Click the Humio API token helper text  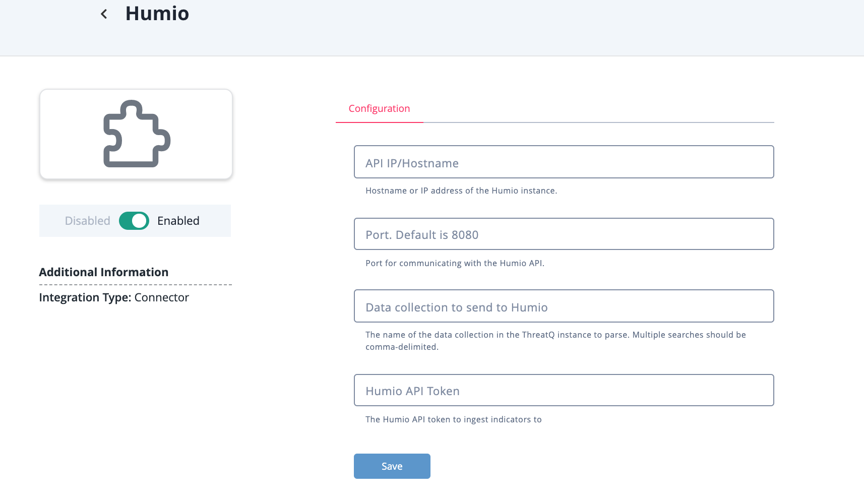(454, 419)
